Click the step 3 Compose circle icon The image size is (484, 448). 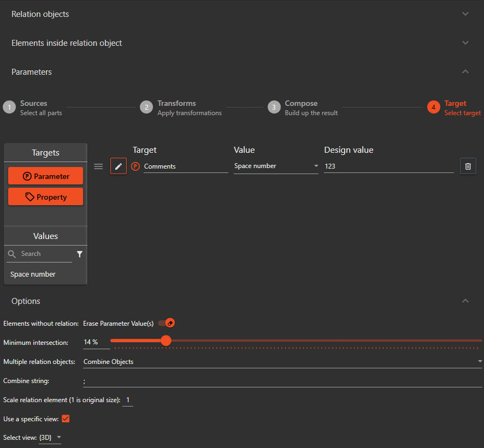[274, 107]
